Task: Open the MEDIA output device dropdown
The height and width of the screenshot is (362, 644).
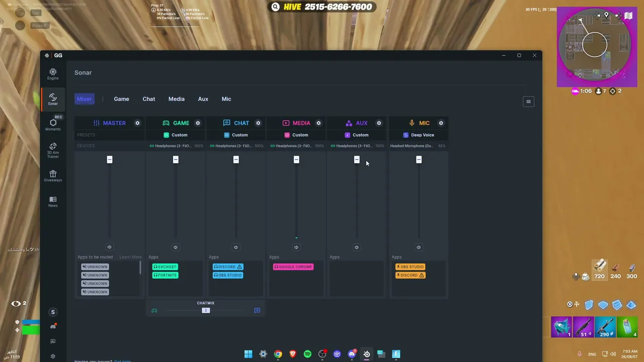Action: (x=297, y=146)
